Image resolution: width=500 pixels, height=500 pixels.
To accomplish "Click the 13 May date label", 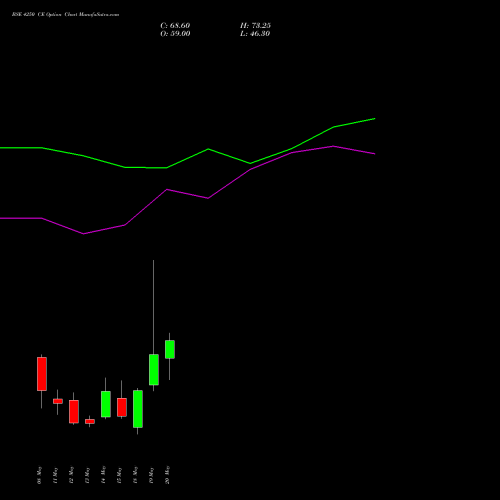I will [x=88, y=475].
